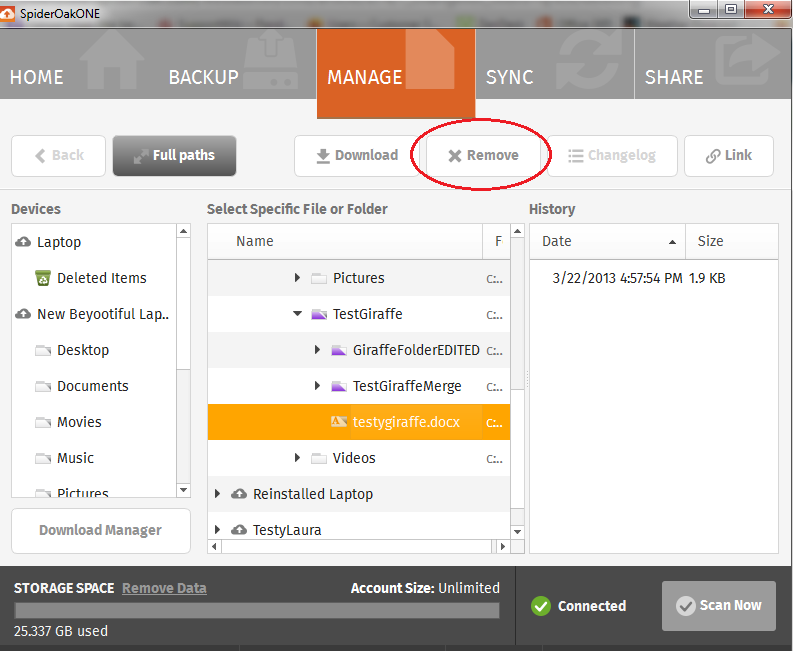Image resolution: width=793 pixels, height=651 pixels.
Task: Select the Documents entry in Devices
Action: coord(93,386)
